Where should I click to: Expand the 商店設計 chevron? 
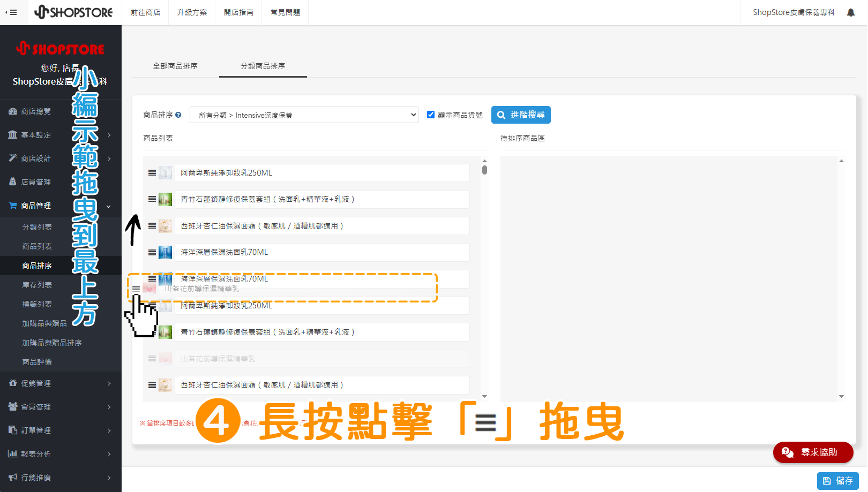pos(109,158)
